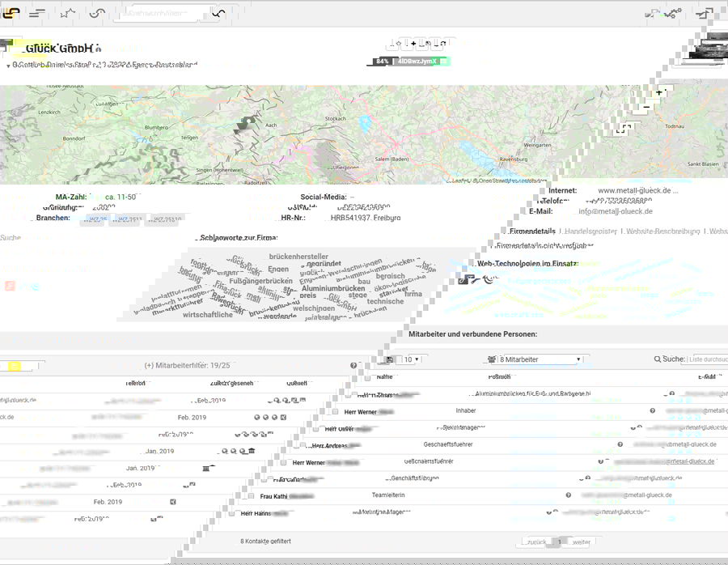Viewport: 728px width, 565px height.
Task: Select the checkbox for Herr Oliver
Action: (316, 429)
